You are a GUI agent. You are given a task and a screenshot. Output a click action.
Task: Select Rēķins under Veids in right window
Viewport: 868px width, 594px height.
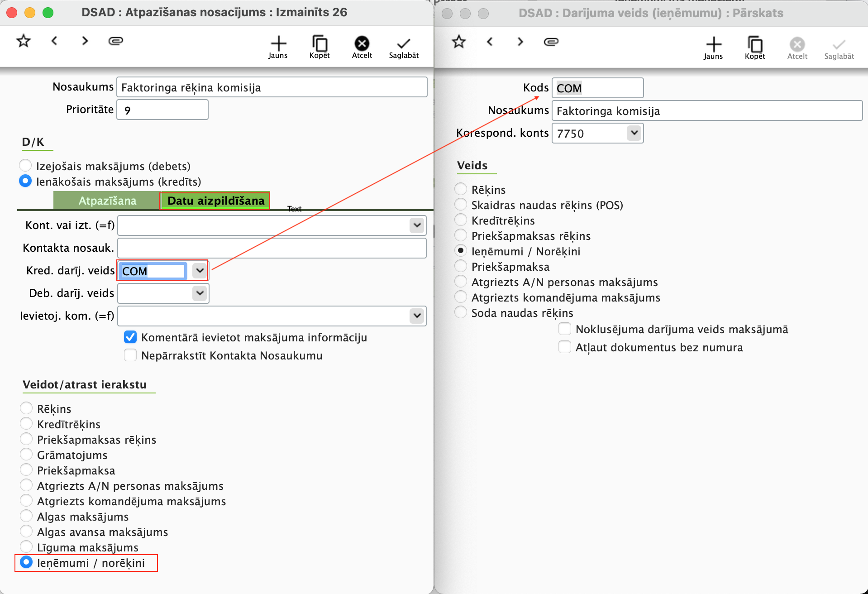pyautogui.click(x=461, y=189)
